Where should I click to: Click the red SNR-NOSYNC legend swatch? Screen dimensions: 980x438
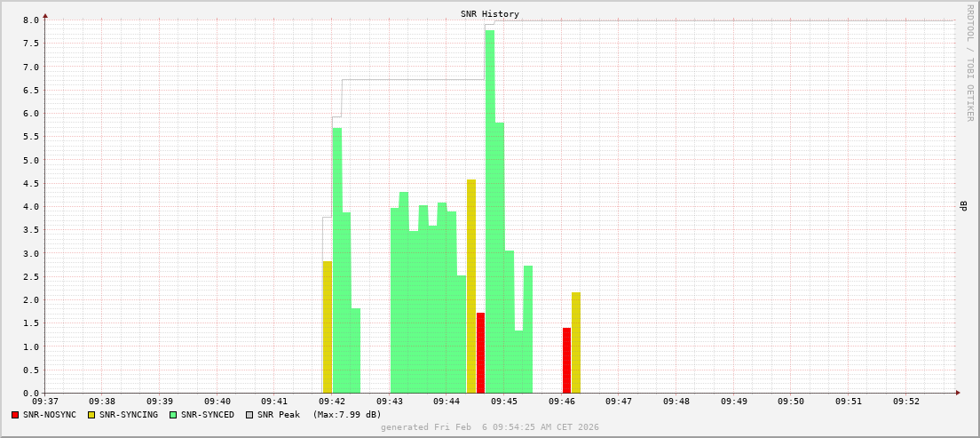pyautogui.click(x=15, y=415)
